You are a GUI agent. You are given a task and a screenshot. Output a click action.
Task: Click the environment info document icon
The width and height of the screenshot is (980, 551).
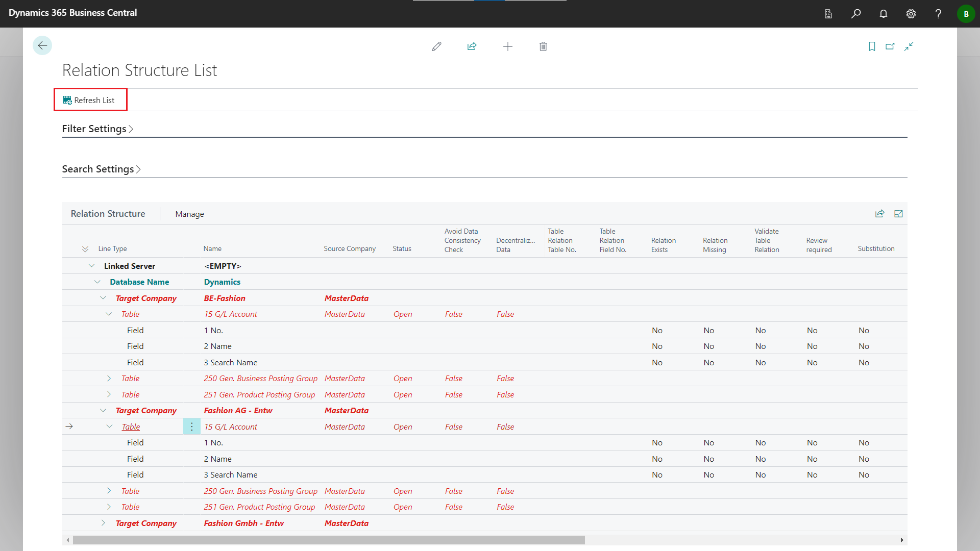pyautogui.click(x=828, y=14)
